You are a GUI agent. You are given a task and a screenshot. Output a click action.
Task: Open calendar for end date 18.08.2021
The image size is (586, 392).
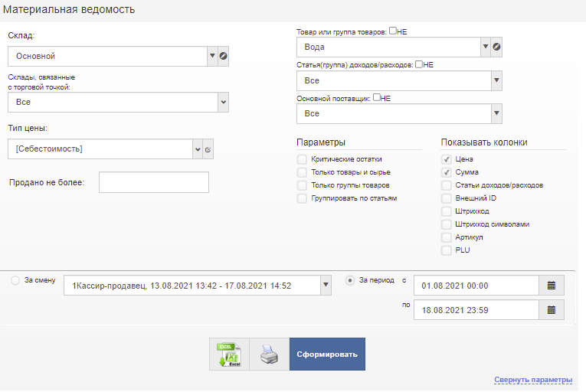[x=551, y=310]
